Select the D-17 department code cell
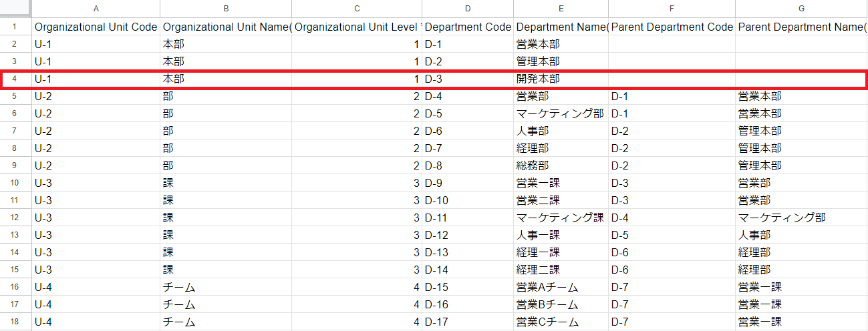The height and width of the screenshot is (331, 868). (468, 322)
